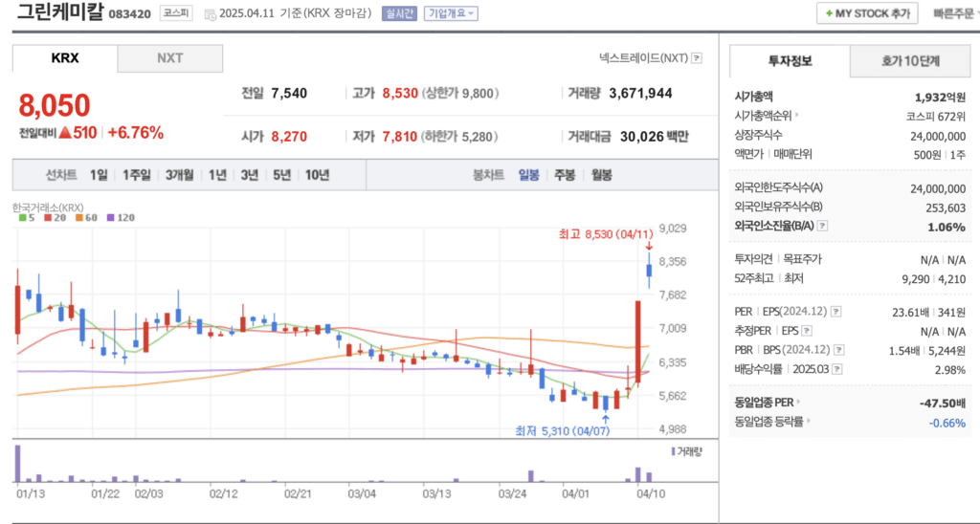Open the 호가10단계 tab

tap(911, 60)
